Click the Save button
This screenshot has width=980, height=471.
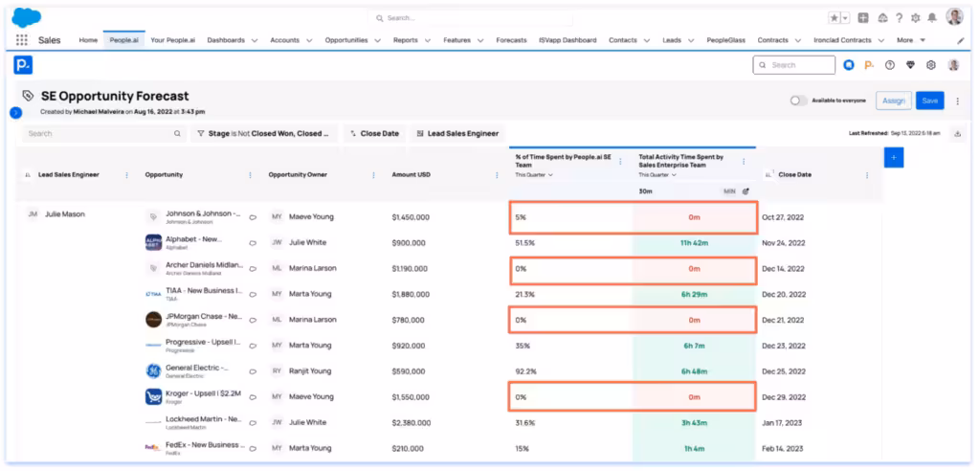929,101
